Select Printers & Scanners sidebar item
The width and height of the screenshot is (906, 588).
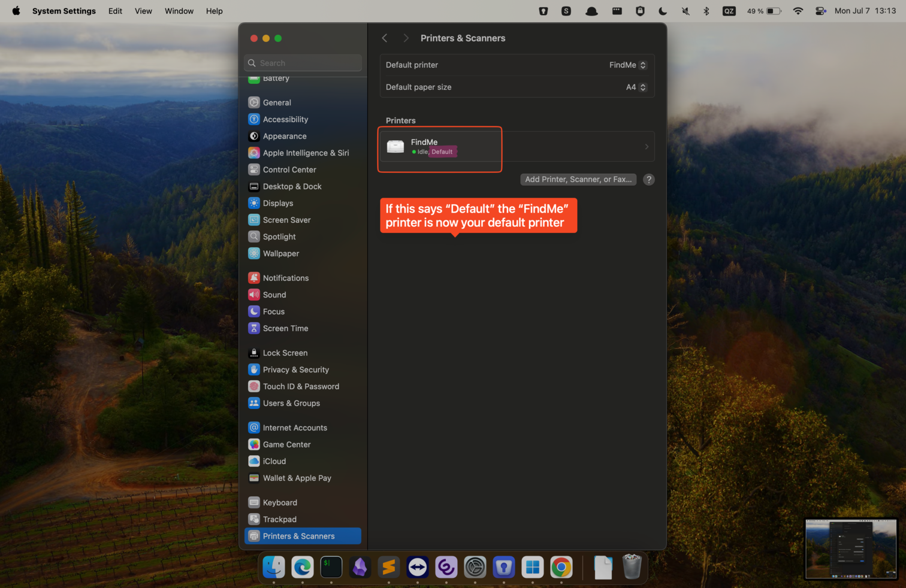[x=303, y=536]
